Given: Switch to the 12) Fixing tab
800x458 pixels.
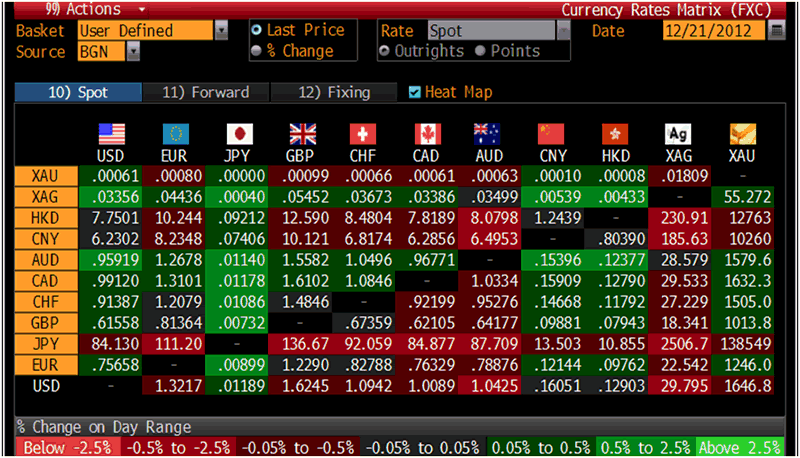Looking at the screenshot, I should point(334,92).
